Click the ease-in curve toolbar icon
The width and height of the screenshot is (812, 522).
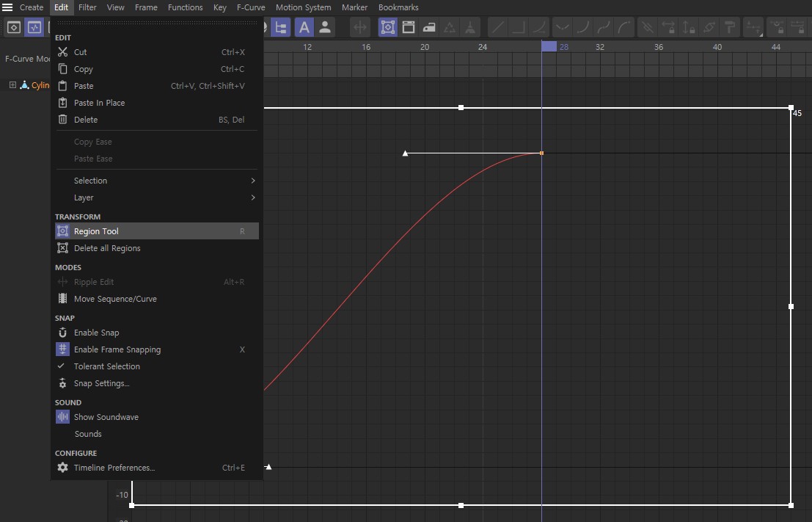pyautogui.click(x=583, y=27)
